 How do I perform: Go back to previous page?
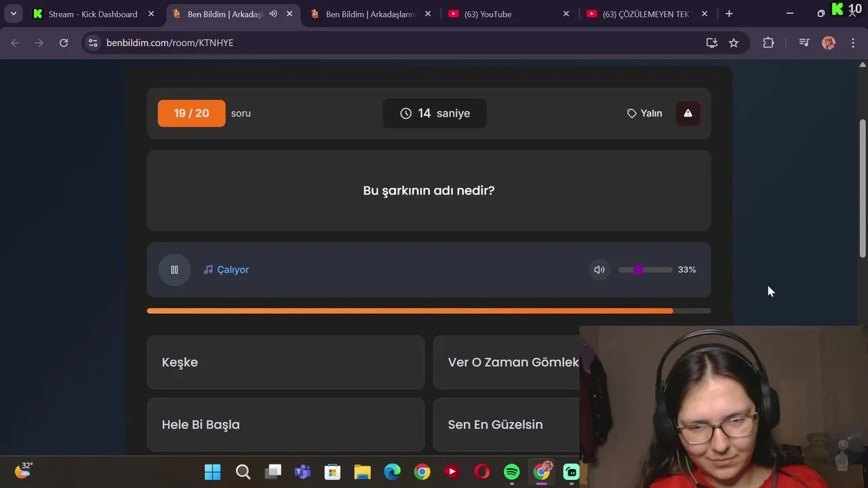click(15, 43)
